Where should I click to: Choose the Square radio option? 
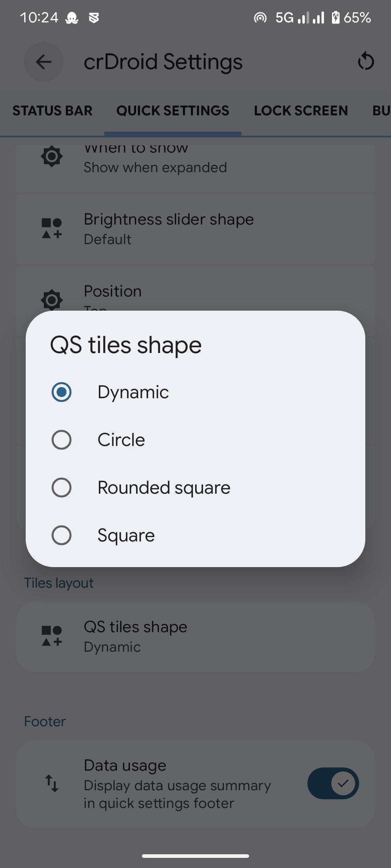pos(62,535)
